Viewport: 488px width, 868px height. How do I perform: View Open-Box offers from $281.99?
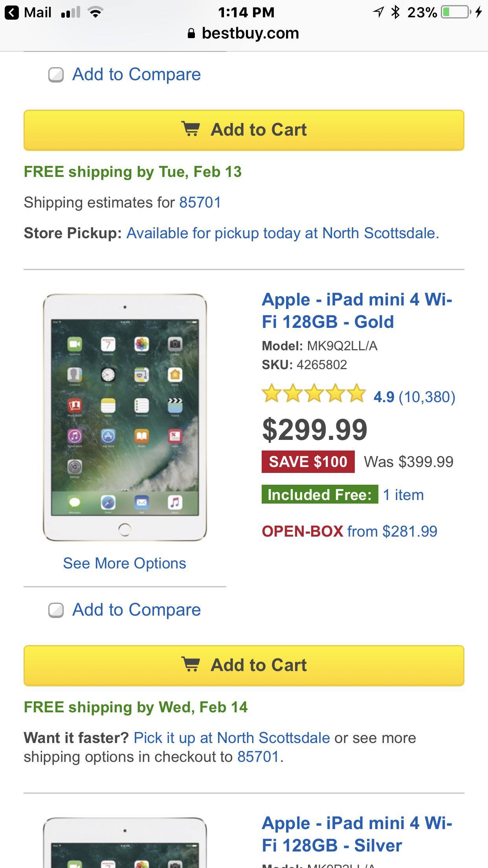(349, 531)
